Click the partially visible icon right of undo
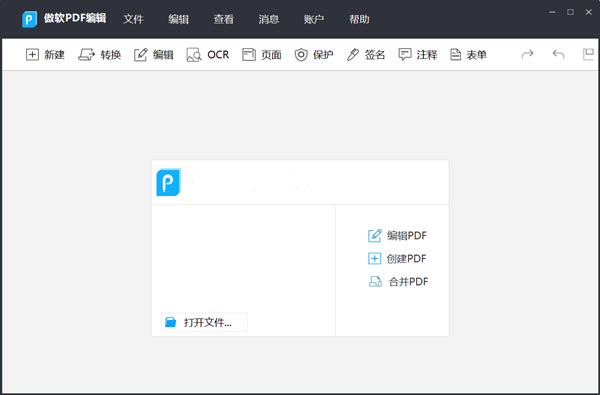Image resolution: width=600 pixels, height=395 pixels. (x=588, y=54)
